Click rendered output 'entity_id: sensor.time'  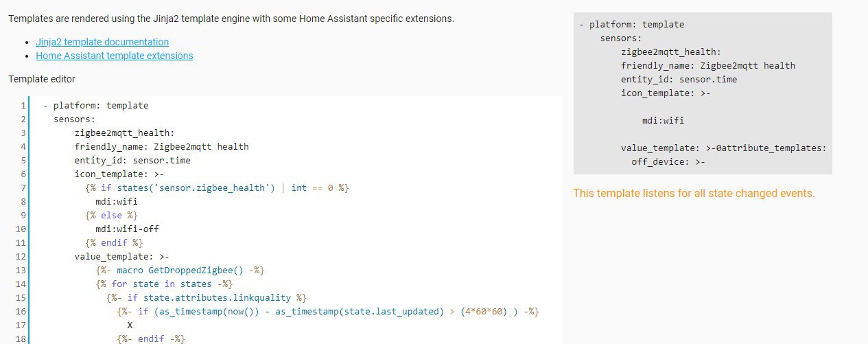[x=679, y=80]
